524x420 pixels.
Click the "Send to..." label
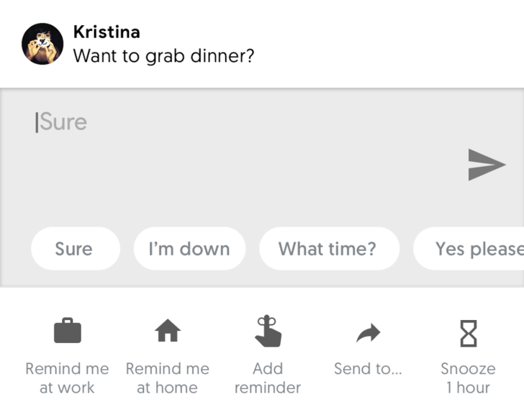pyautogui.click(x=368, y=369)
